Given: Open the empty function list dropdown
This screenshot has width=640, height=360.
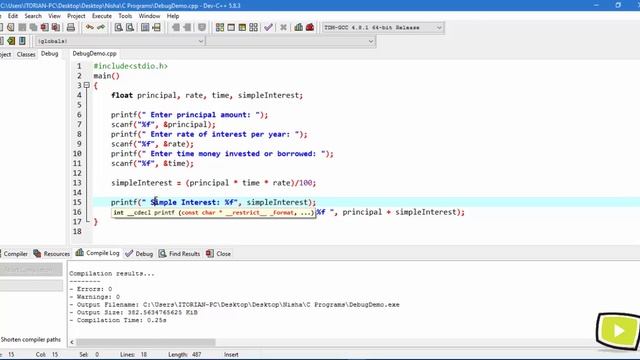Looking at the screenshot, I should click(x=291, y=41).
